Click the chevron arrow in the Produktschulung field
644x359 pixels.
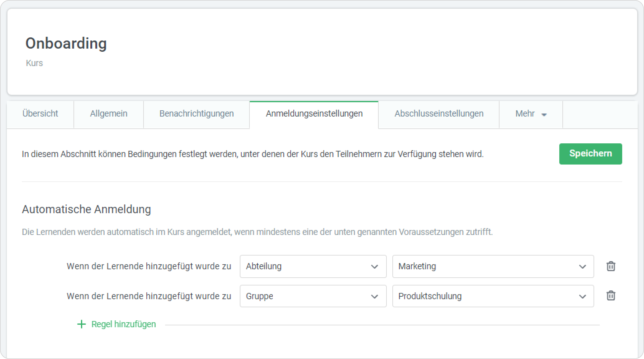pyautogui.click(x=582, y=296)
